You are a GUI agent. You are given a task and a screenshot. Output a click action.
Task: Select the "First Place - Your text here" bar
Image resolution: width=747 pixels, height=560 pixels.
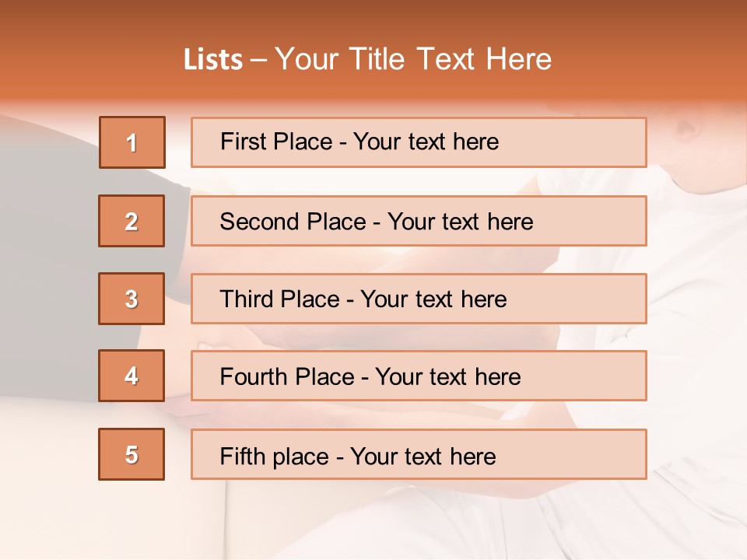419,142
